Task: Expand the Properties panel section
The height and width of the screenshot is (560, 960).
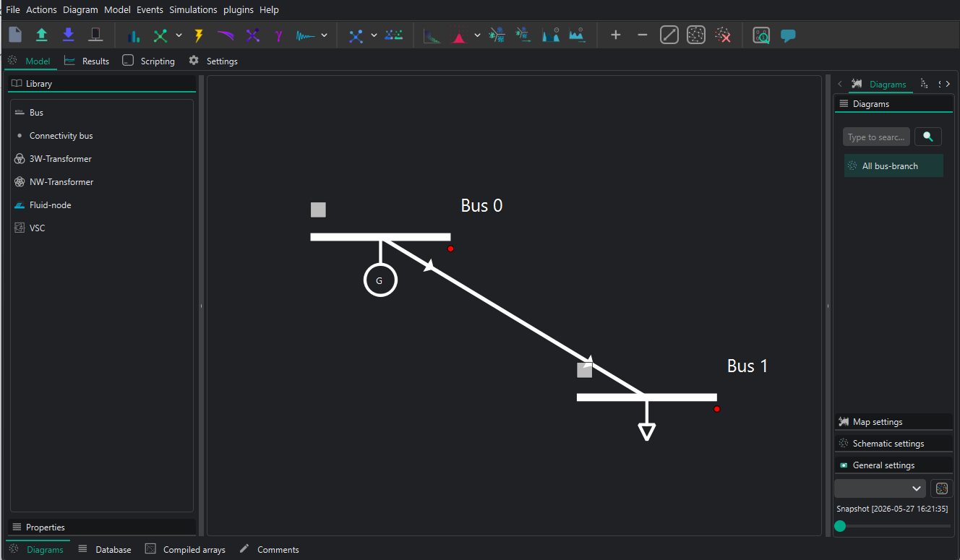Action: (102, 527)
